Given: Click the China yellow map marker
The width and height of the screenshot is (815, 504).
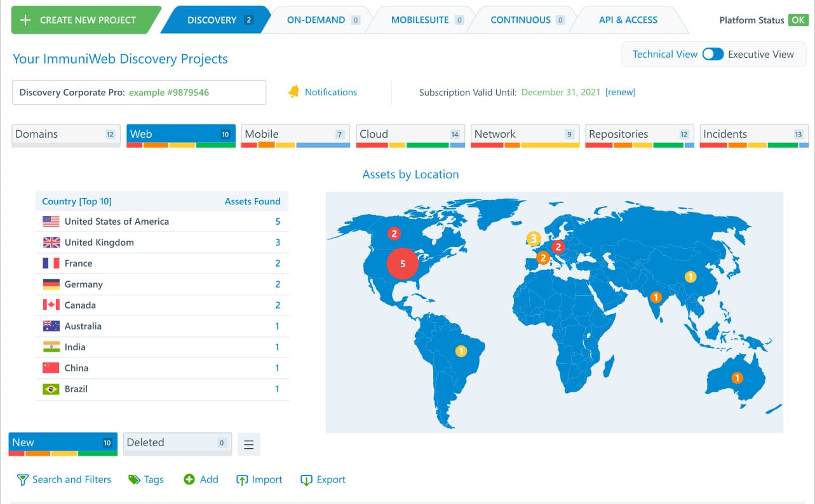Looking at the screenshot, I should [x=690, y=277].
